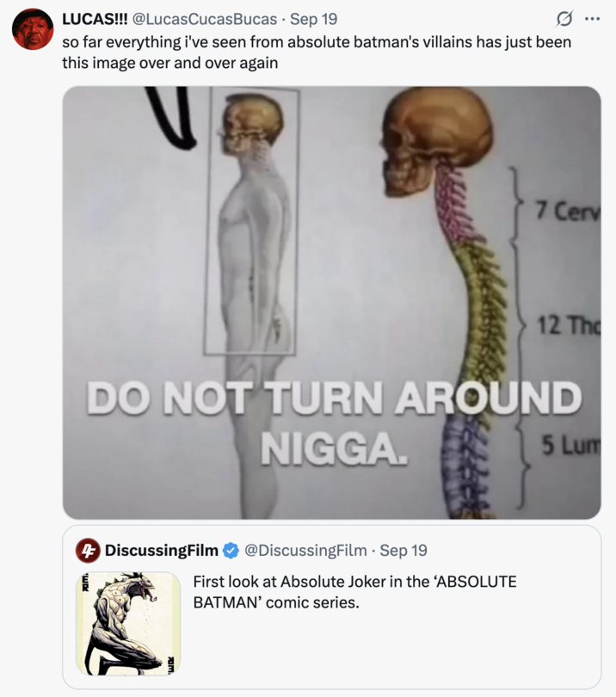Image resolution: width=616 pixels, height=697 pixels.
Task: Click the LUCAS!!! display name
Action: [96, 18]
